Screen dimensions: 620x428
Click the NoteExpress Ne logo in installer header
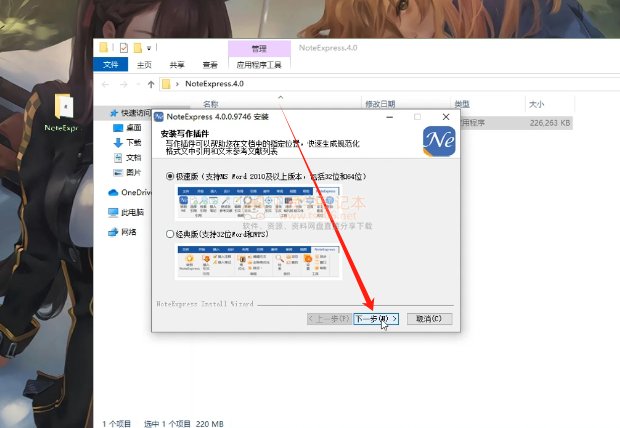coord(439,141)
